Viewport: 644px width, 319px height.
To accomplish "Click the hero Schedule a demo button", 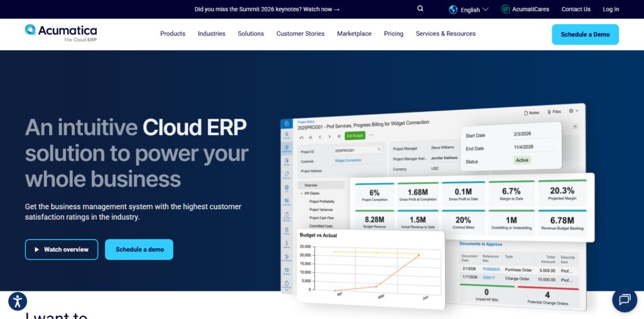I will (x=139, y=249).
